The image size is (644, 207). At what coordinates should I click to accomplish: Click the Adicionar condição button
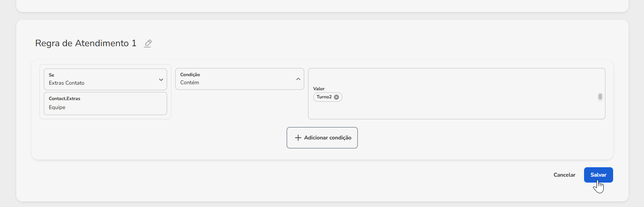point(322,138)
